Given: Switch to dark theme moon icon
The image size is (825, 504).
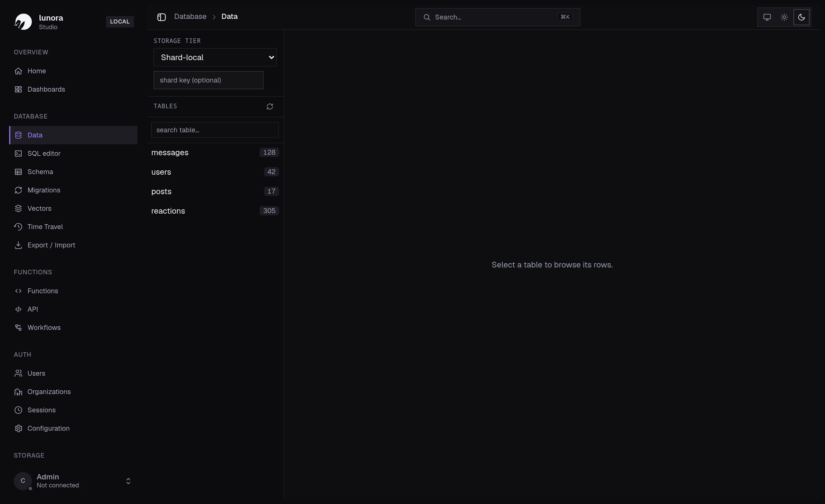Looking at the screenshot, I should [x=801, y=17].
